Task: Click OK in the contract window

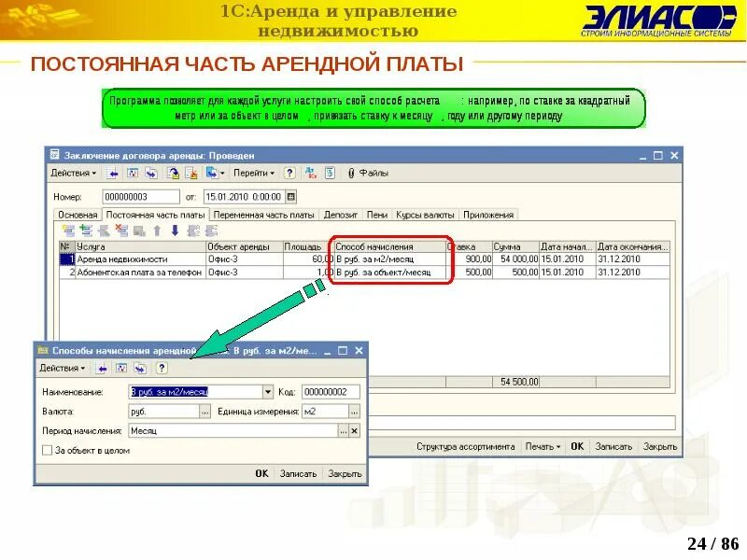Action: (577, 447)
